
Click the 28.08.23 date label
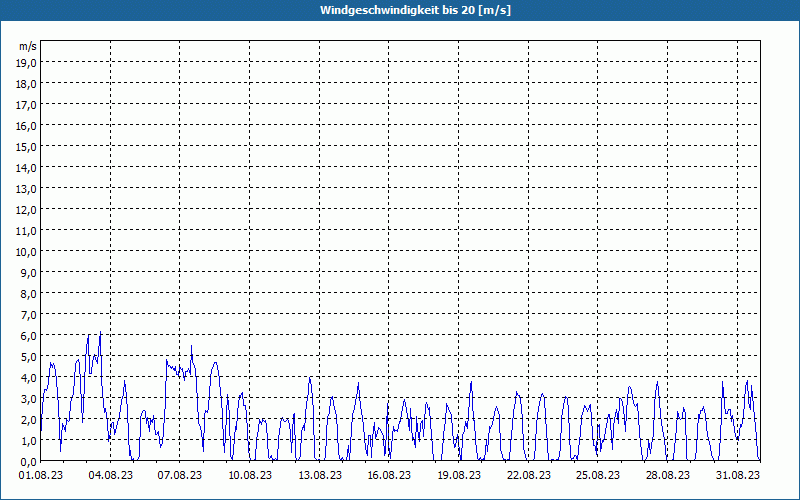(x=668, y=475)
